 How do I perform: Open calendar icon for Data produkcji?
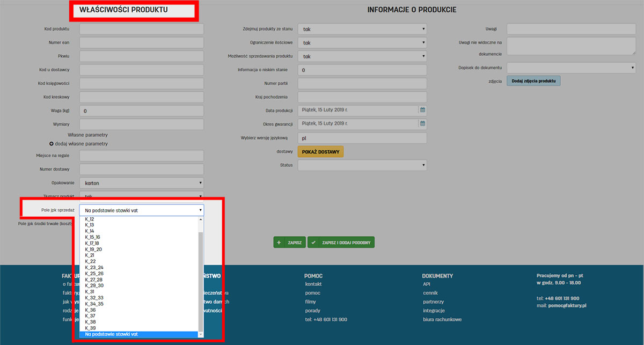click(x=422, y=111)
